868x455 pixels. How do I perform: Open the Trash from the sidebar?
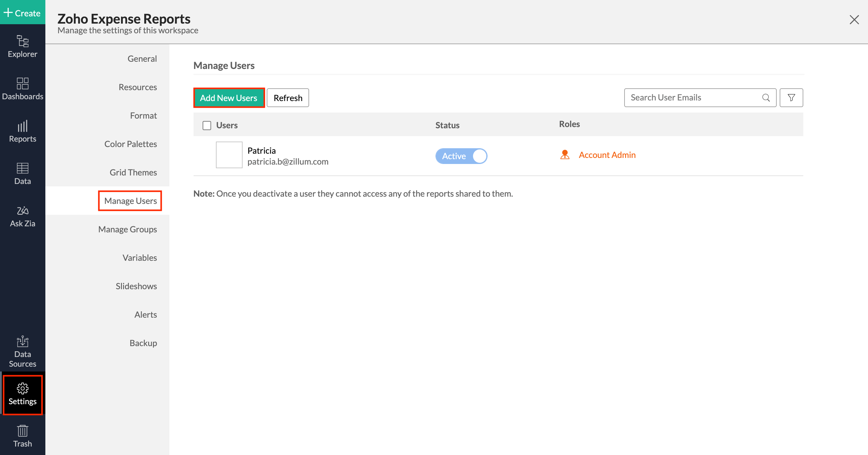[x=22, y=435]
